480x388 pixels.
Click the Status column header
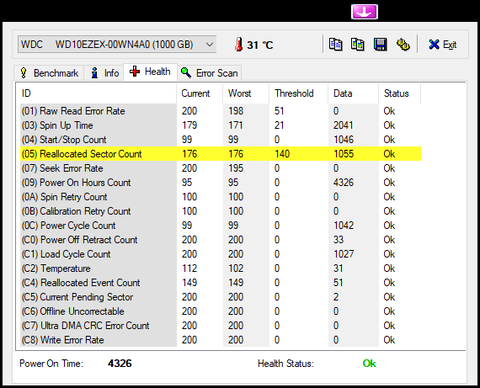pos(400,93)
